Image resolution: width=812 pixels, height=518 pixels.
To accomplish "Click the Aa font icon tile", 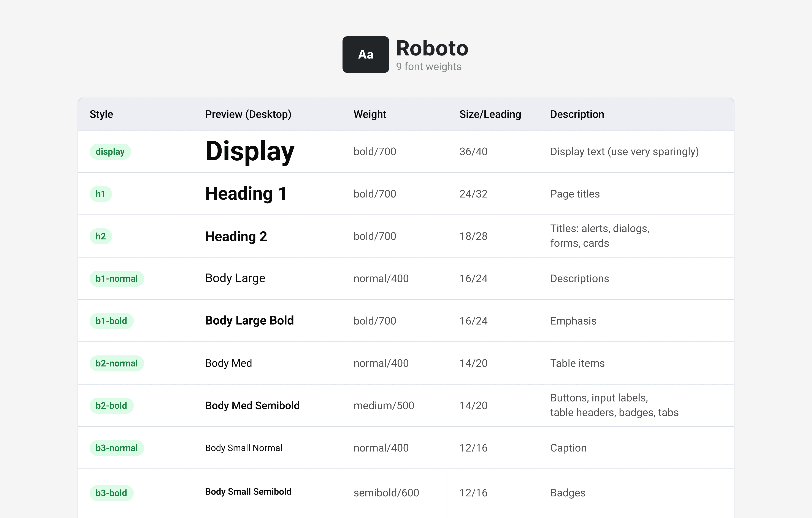I will (366, 55).
